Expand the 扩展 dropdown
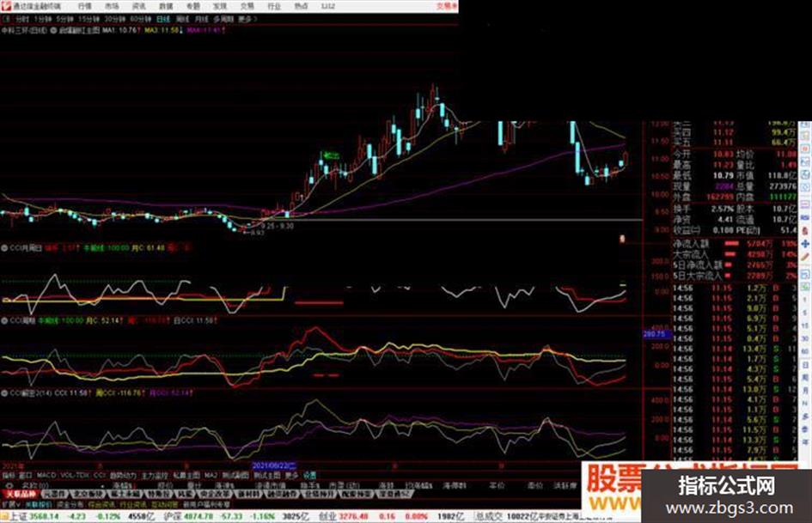 tap(10, 504)
